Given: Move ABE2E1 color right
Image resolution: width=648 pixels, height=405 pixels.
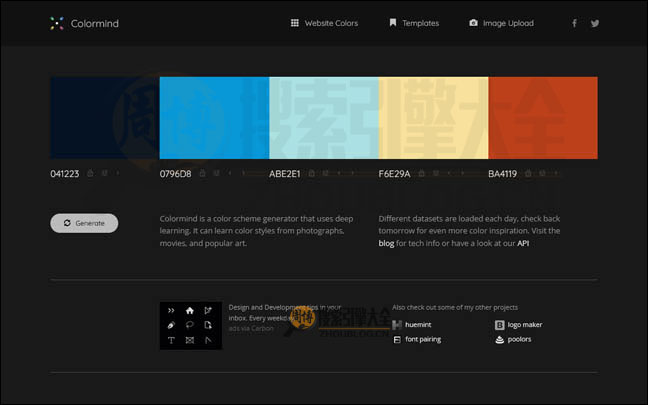Looking at the screenshot, I should tap(353, 173).
